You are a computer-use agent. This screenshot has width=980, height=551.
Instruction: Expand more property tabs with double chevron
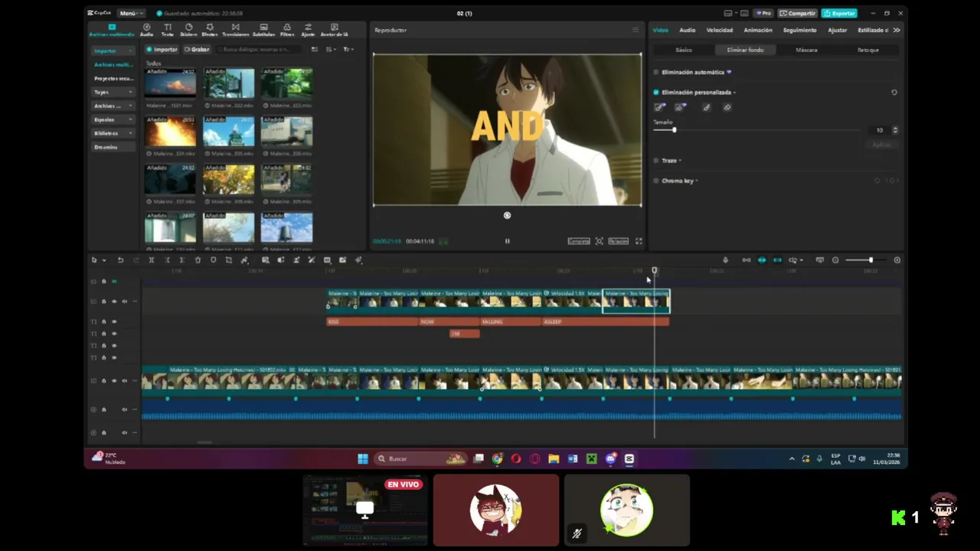click(897, 30)
